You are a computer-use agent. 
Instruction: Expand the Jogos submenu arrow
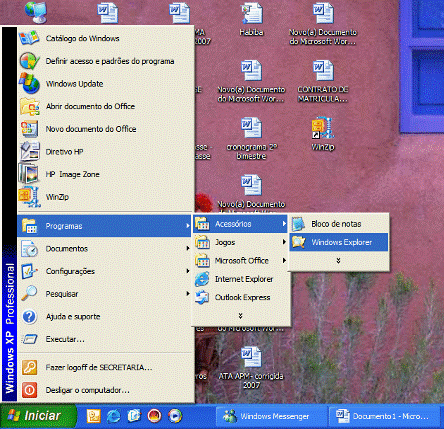(x=284, y=242)
